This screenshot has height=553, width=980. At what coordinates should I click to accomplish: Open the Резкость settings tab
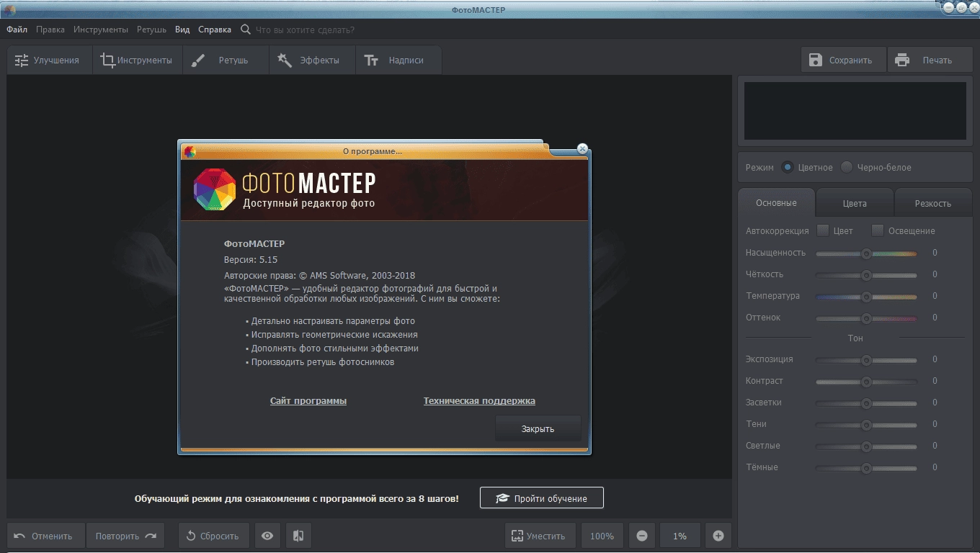tap(933, 204)
